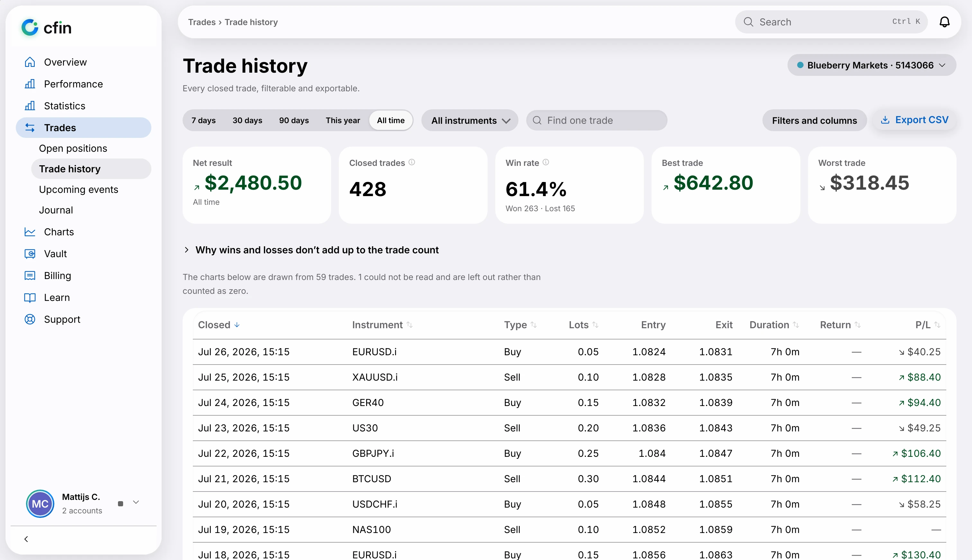Screen dimensions: 972x560
Task: Open the Overview home icon
Action: click(x=30, y=62)
